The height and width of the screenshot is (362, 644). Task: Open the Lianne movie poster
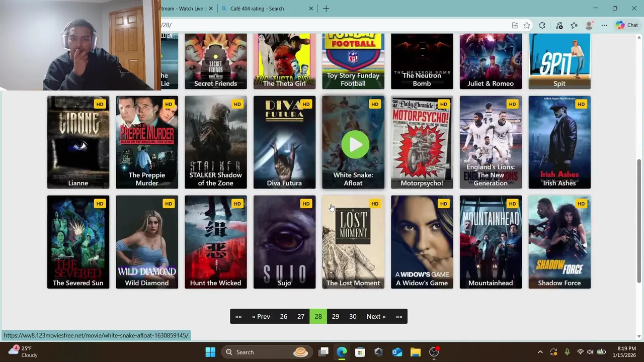78,142
